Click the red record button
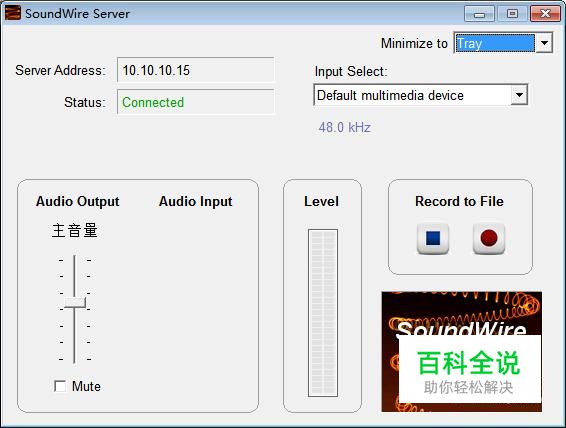The image size is (566, 428). point(489,239)
